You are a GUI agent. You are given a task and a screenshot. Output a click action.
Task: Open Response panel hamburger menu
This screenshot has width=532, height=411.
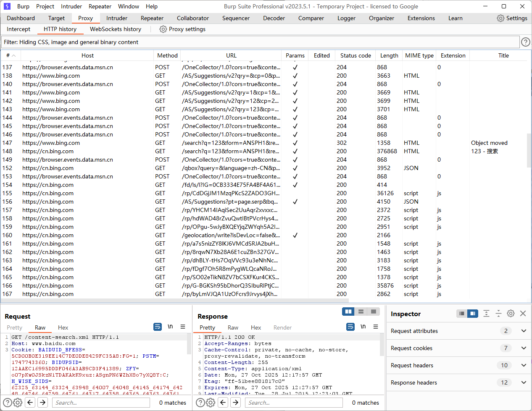[x=376, y=327]
